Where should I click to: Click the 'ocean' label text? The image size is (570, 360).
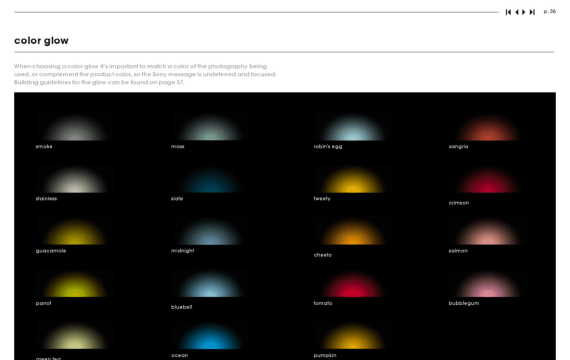[180, 355]
